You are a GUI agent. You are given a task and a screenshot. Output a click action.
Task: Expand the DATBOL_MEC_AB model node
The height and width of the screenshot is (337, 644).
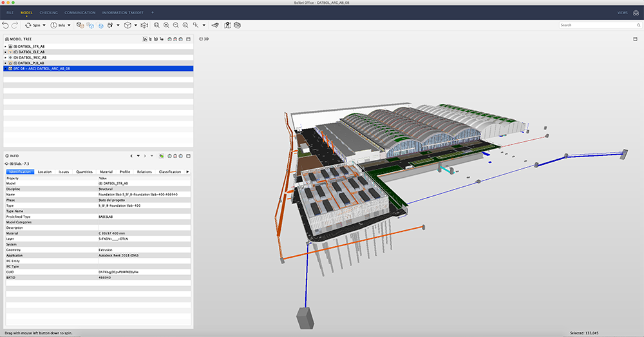point(5,57)
